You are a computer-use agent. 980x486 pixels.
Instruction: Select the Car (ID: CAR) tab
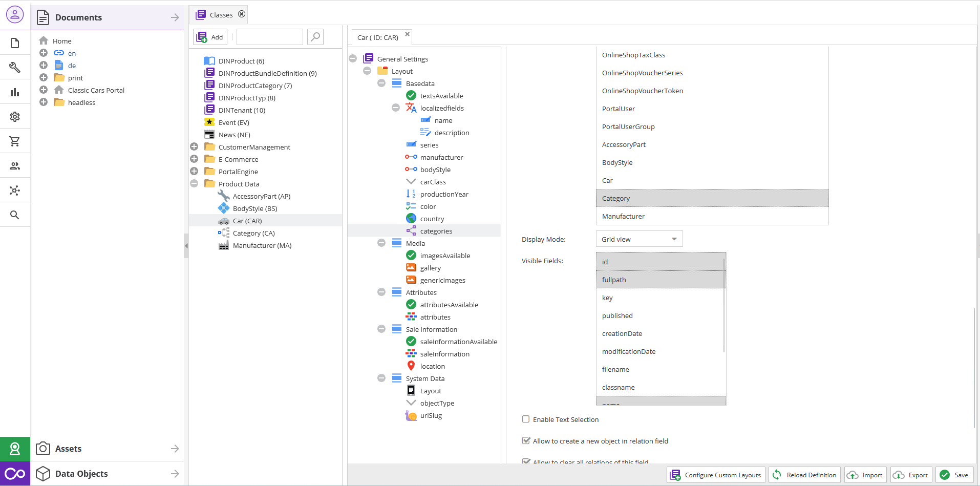(x=378, y=37)
